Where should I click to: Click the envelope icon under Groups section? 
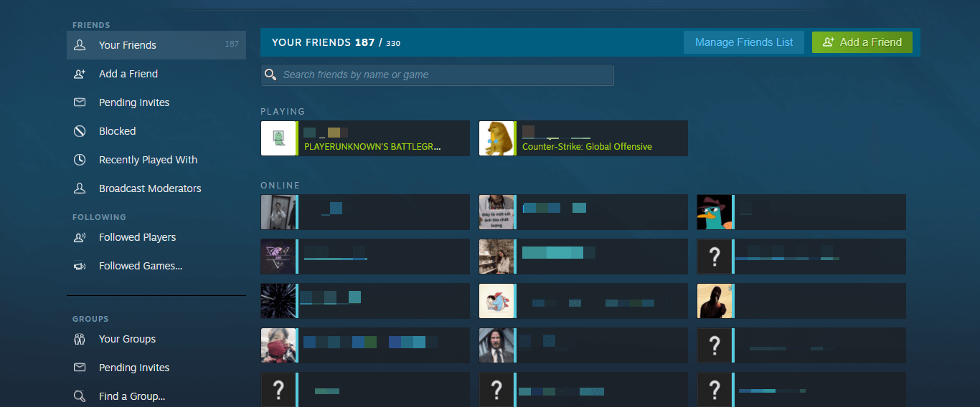(x=80, y=368)
